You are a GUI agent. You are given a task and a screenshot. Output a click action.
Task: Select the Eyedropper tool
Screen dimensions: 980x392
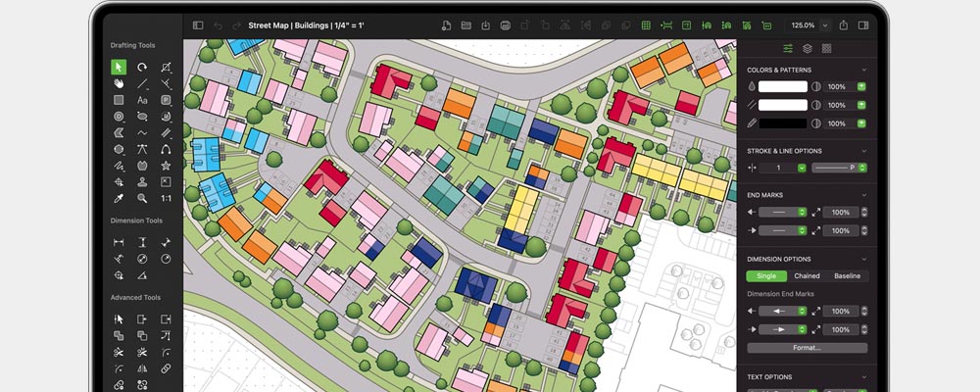click(x=119, y=198)
